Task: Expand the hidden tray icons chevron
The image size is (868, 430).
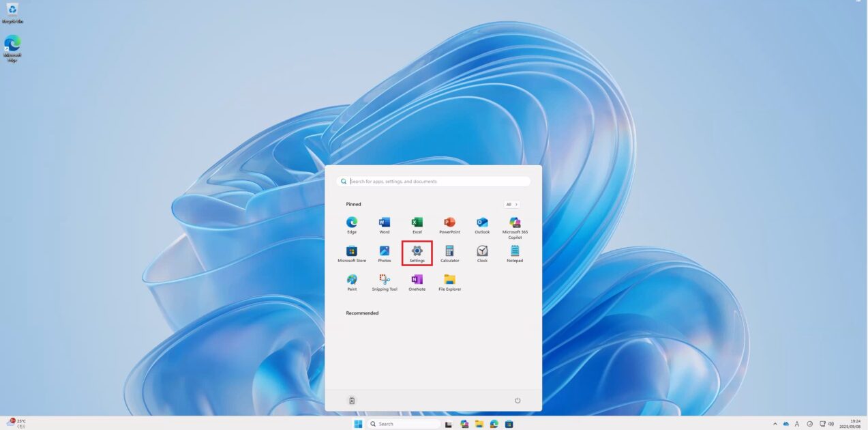Action: click(775, 424)
